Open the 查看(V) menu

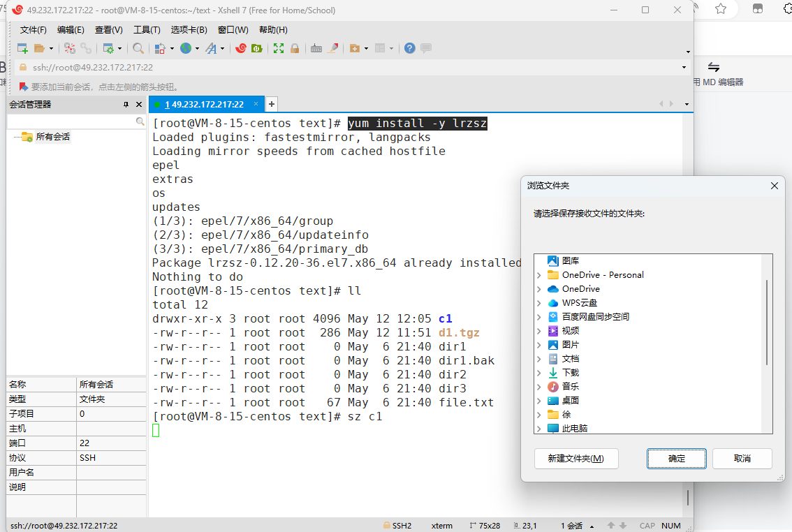click(x=108, y=30)
